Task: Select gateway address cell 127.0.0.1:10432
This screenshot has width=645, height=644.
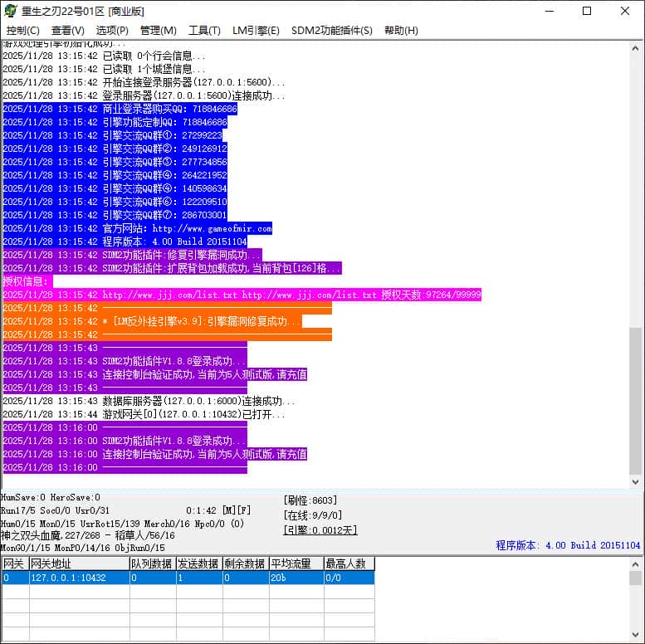Action: pyautogui.click(x=80, y=578)
